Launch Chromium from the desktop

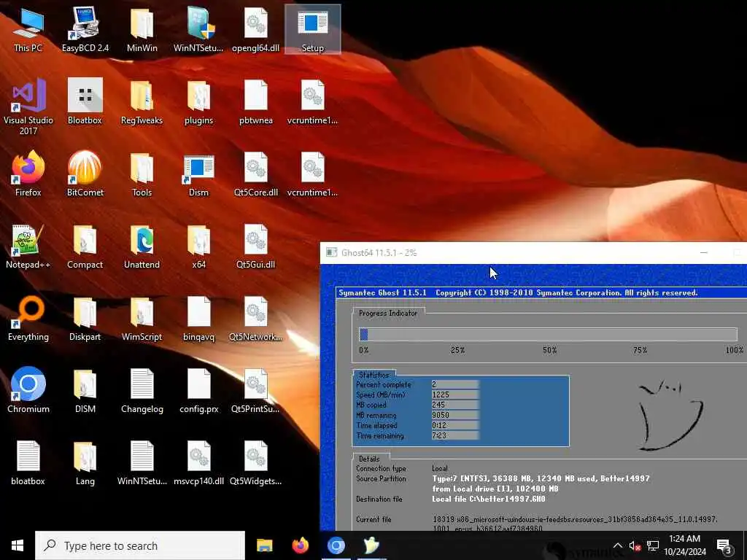tap(28, 391)
